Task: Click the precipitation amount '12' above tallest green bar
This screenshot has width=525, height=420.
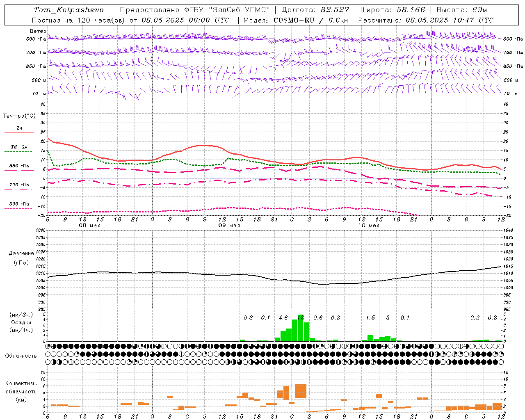Action: [x=301, y=317]
